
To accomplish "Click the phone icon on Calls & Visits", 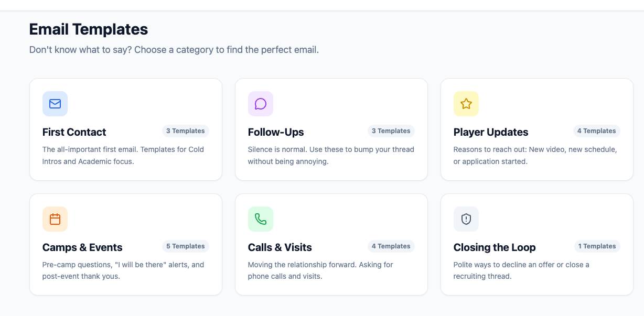I will point(261,219).
